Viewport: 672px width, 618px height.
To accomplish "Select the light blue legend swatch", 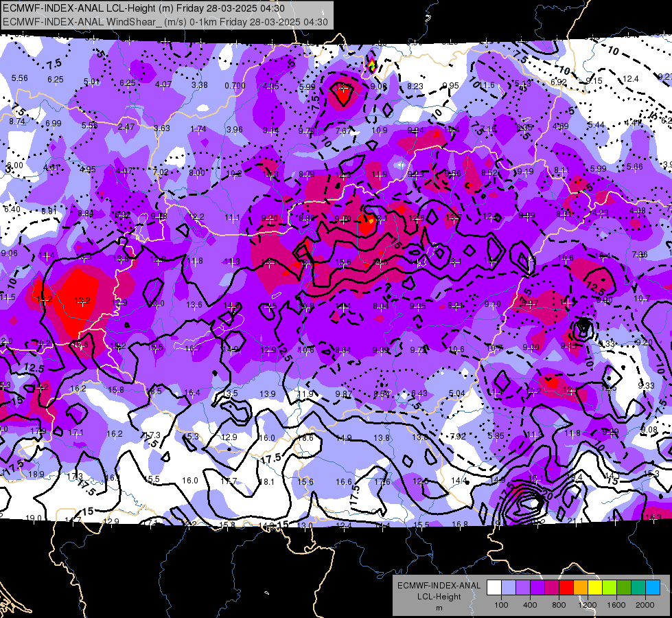I will click(x=508, y=588).
